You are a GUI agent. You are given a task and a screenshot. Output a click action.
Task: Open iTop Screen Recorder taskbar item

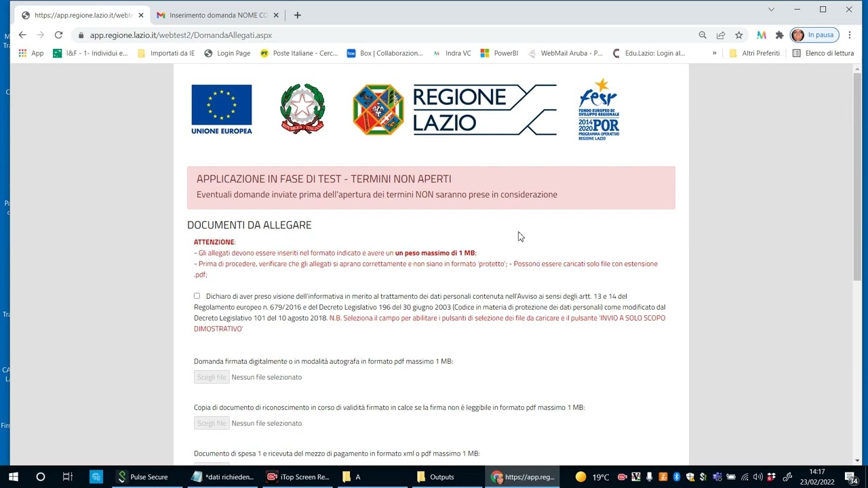[298, 477]
